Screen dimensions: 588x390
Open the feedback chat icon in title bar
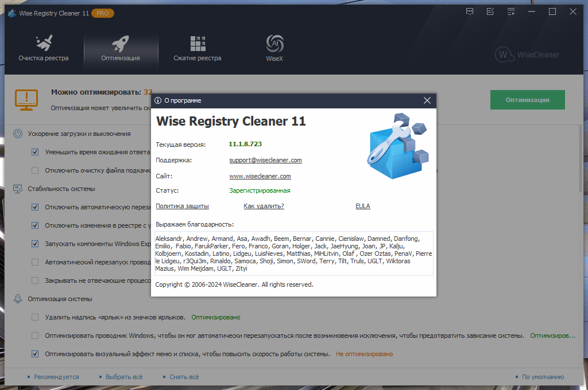[x=470, y=11]
